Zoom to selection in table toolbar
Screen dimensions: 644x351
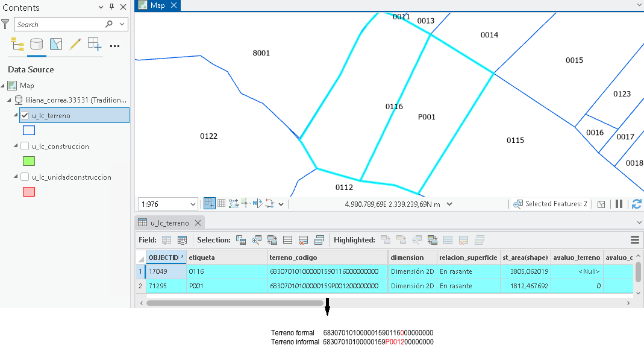pyautogui.click(x=257, y=240)
